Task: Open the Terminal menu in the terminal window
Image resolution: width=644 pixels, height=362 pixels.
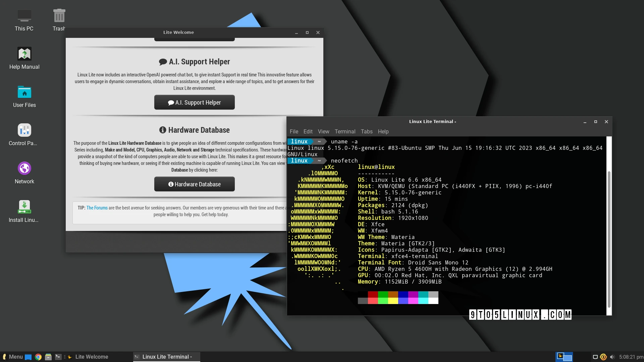Action: [x=345, y=131]
